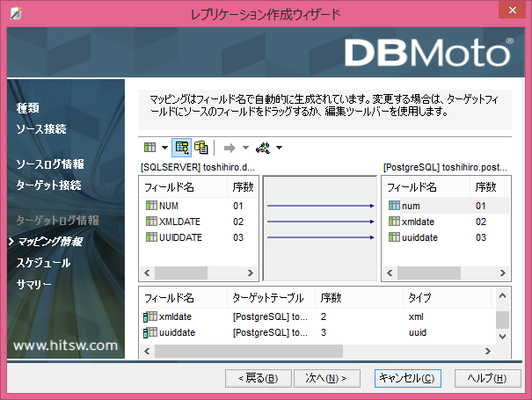This screenshot has width=532, height=400.
Task: Click the copy tables toolbar icon
Action: pos(201,148)
